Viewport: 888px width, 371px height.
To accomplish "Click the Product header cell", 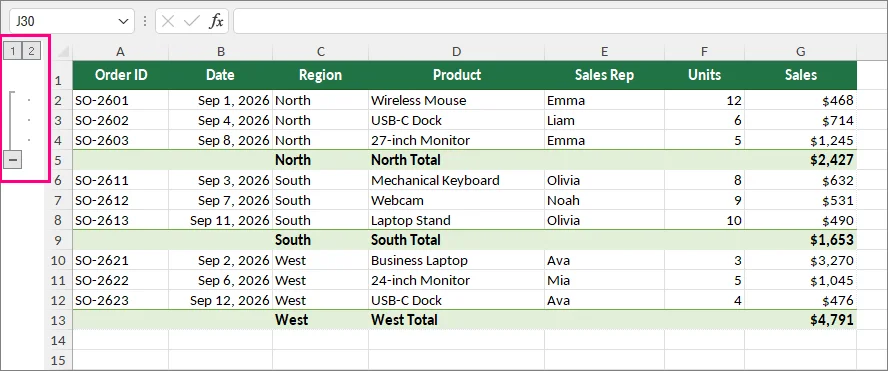I will tap(456, 75).
